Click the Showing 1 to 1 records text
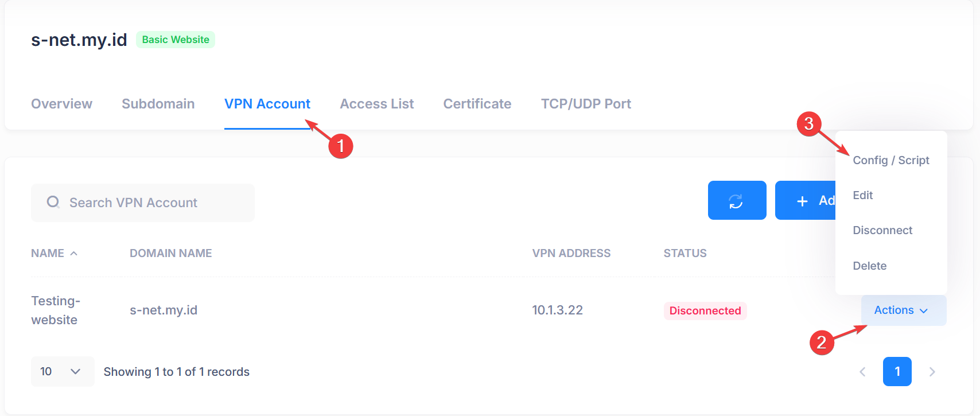Screen dimensions: 980x416 (177, 372)
